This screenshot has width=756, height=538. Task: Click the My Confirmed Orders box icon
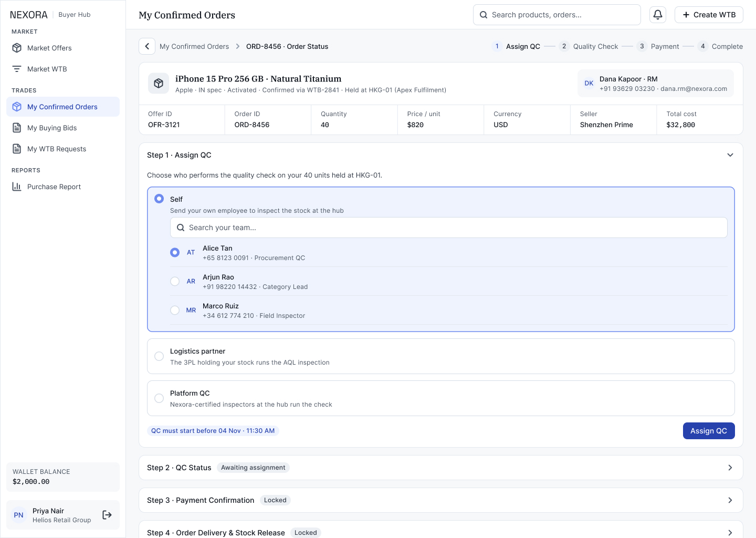click(17, 107)
